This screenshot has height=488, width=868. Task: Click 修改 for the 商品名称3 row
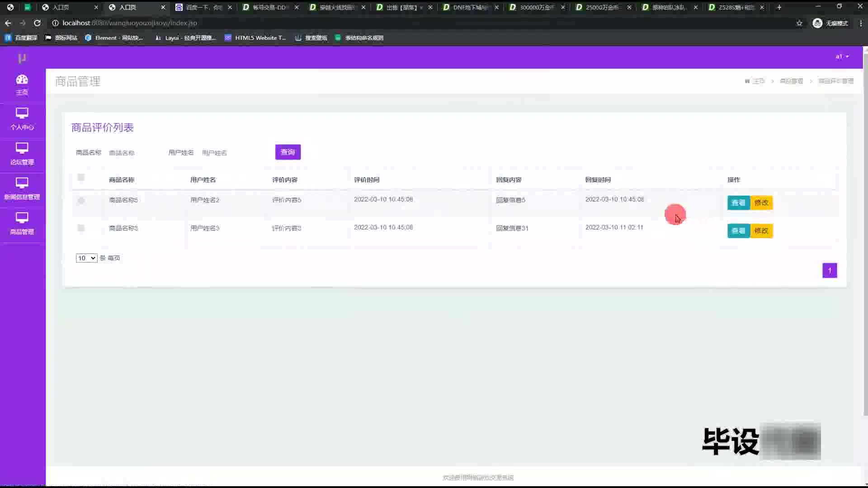762,231
